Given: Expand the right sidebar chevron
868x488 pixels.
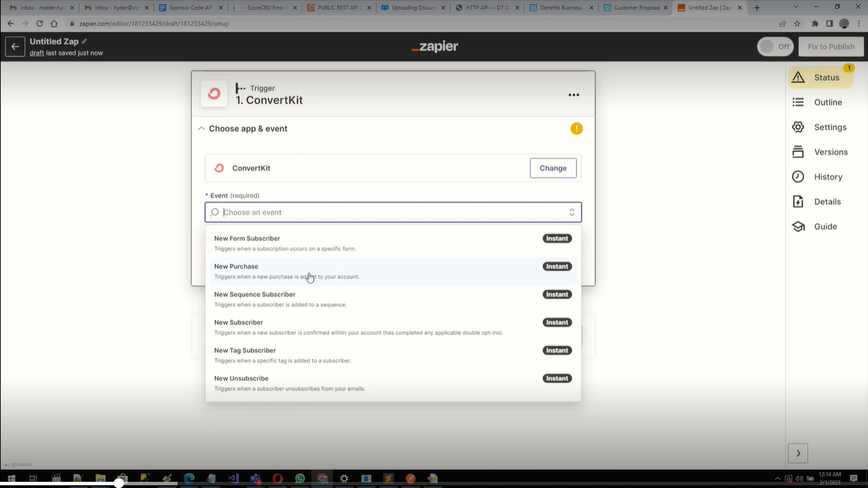Looking at the screenshot, I should (798, 453).
